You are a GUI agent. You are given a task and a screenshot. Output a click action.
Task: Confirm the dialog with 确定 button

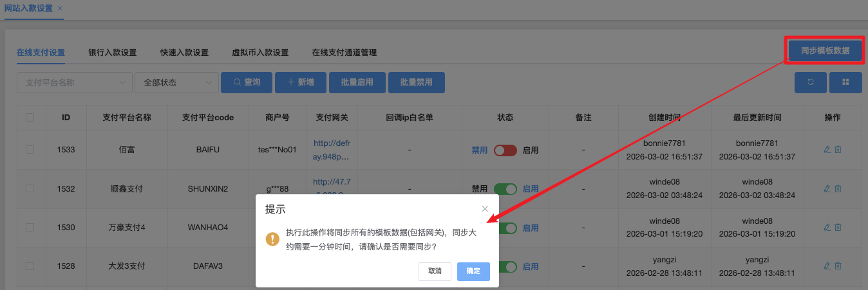coord(473,271)
